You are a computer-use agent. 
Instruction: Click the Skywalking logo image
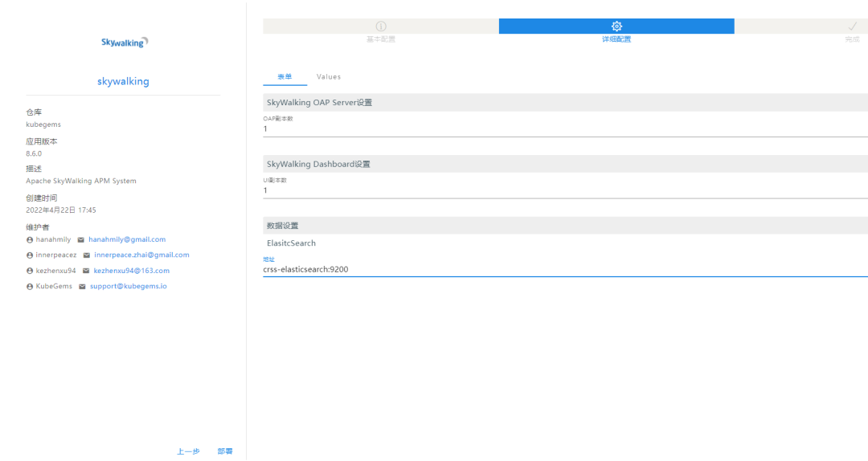click(x=125, y=42)
